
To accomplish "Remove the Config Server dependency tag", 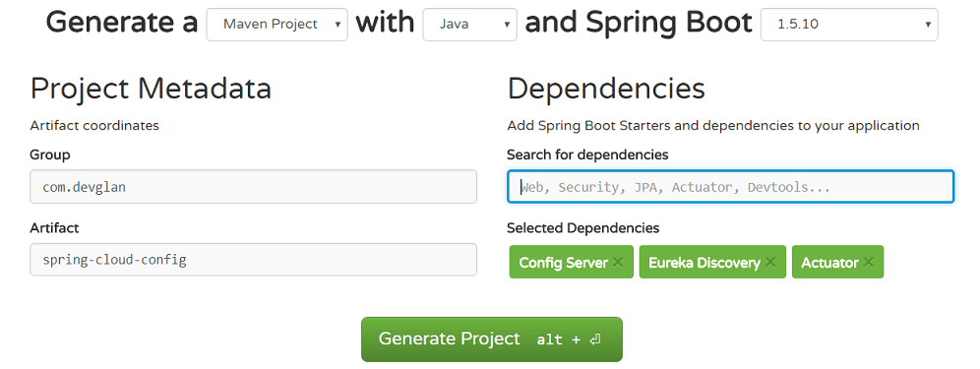I will 618,262.
